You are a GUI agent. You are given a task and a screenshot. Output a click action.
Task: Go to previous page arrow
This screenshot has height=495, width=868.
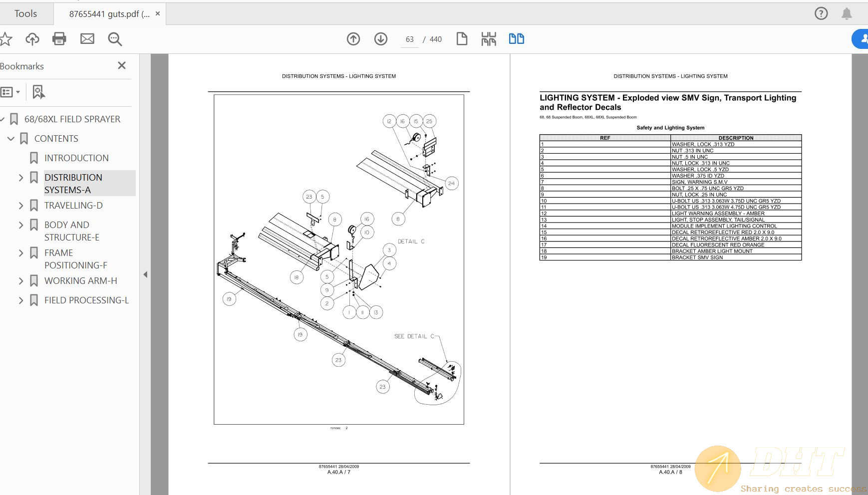pos(353,39)
